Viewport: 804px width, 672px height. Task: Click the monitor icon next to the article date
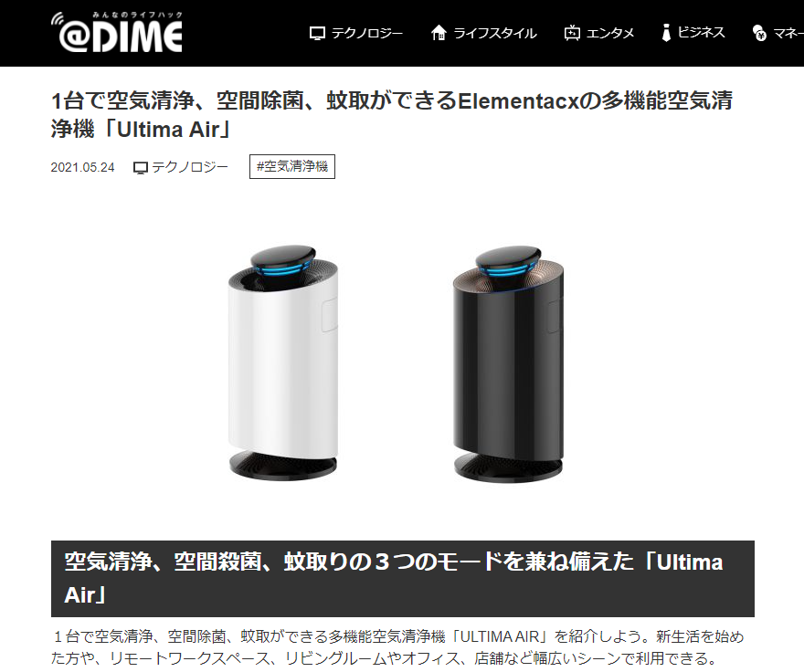pyautogui.click(x=140, y=168)
